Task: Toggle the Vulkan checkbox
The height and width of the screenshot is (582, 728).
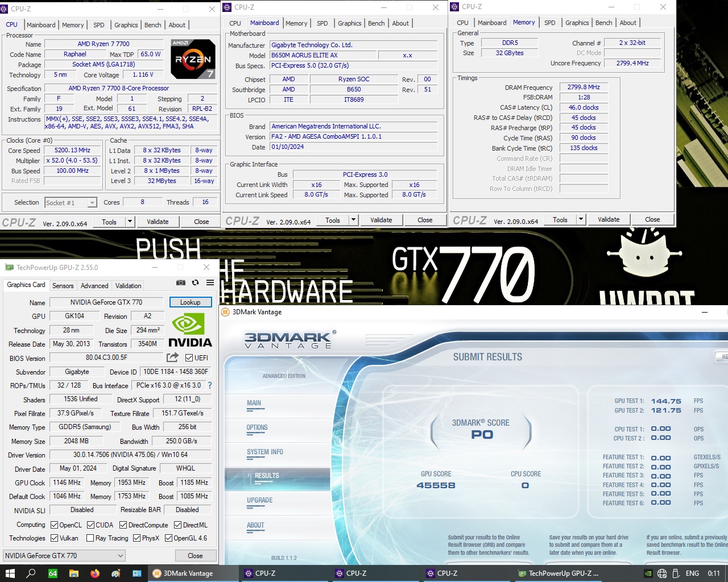Action: 55,538
